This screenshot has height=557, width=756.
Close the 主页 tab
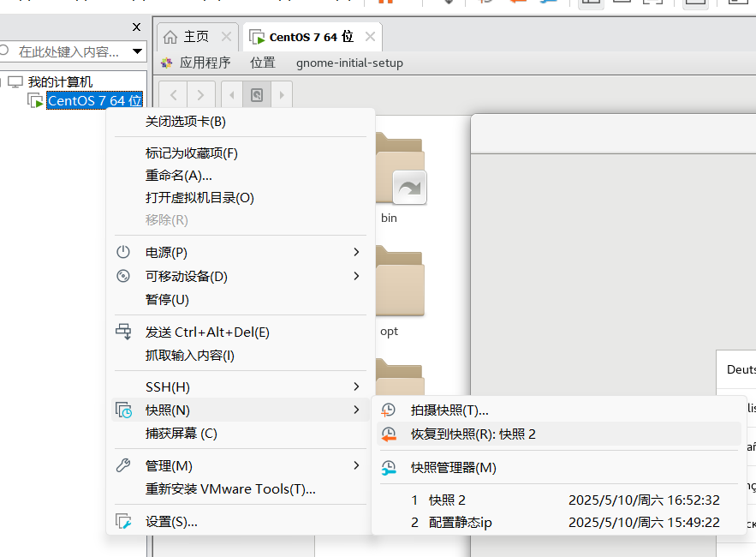click(226, 37)
